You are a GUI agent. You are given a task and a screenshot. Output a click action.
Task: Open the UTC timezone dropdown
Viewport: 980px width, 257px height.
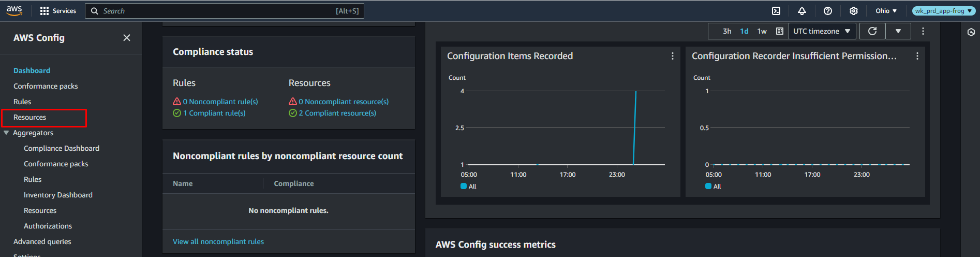pyautogui.click(x=822, y=31)
